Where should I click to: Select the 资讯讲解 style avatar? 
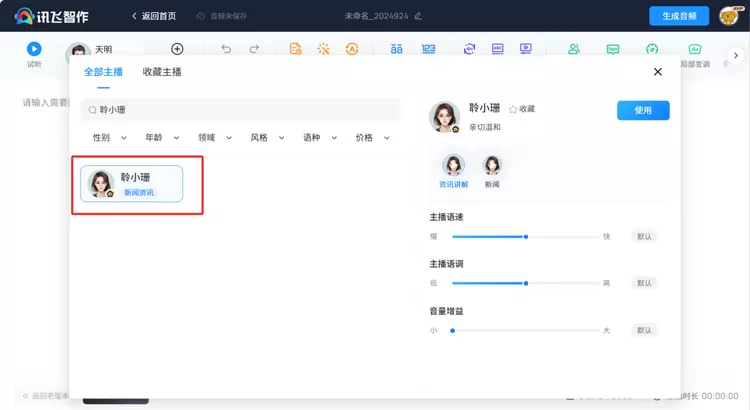454,166
